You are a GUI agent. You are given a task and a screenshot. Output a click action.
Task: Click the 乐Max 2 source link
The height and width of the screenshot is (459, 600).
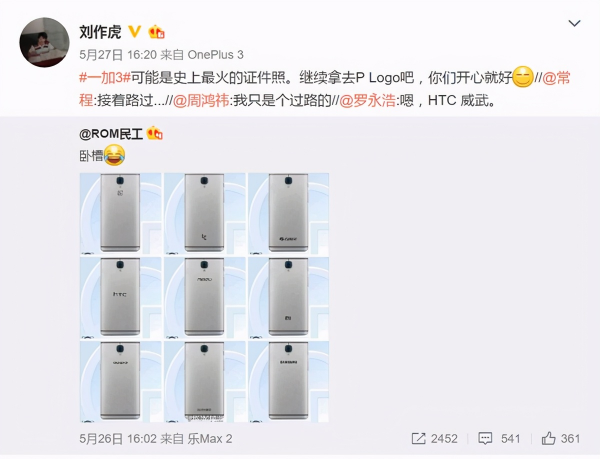pyautogui.click(x=210, y=439)
